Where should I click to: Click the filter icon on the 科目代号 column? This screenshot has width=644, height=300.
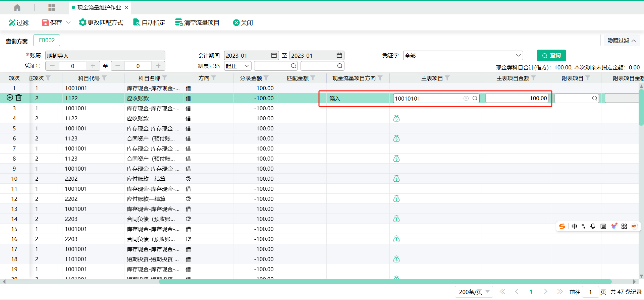pos(104,78)
